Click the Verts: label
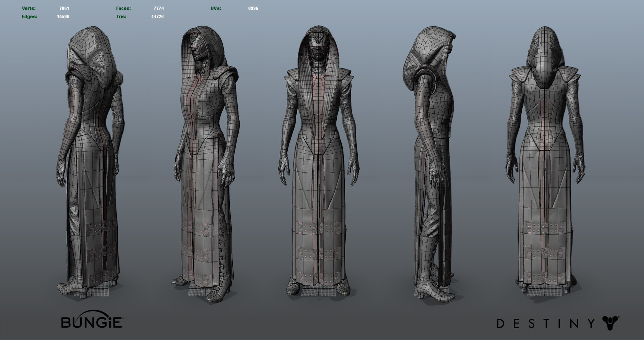Image resolution: width=644 pixels, height=340 pixels. click(29, 8)
